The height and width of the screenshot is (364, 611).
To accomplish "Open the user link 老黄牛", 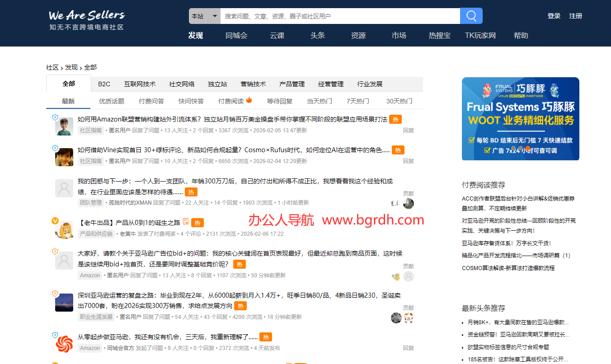I will click(127, 234).
